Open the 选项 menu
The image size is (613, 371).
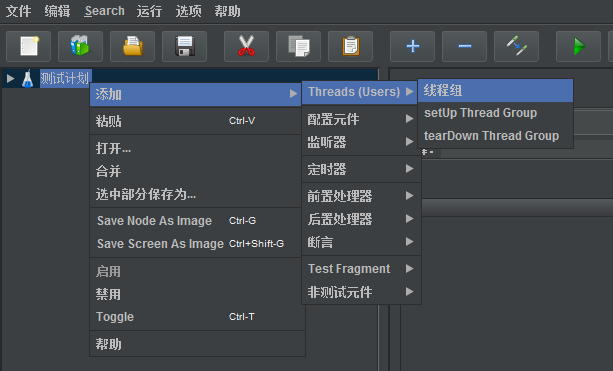pos(188,11)
